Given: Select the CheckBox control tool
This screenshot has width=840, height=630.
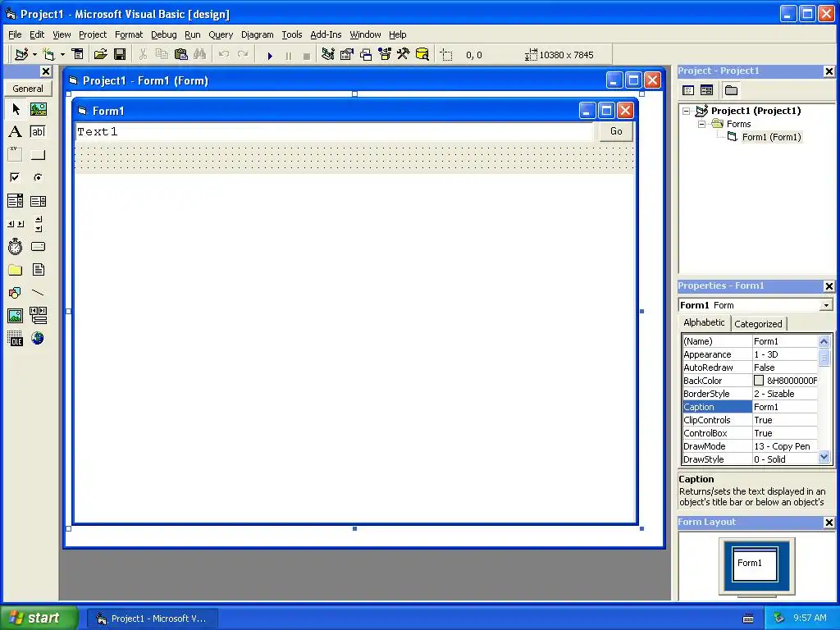Looking at the screenshot, I should (x=16, y=177).
